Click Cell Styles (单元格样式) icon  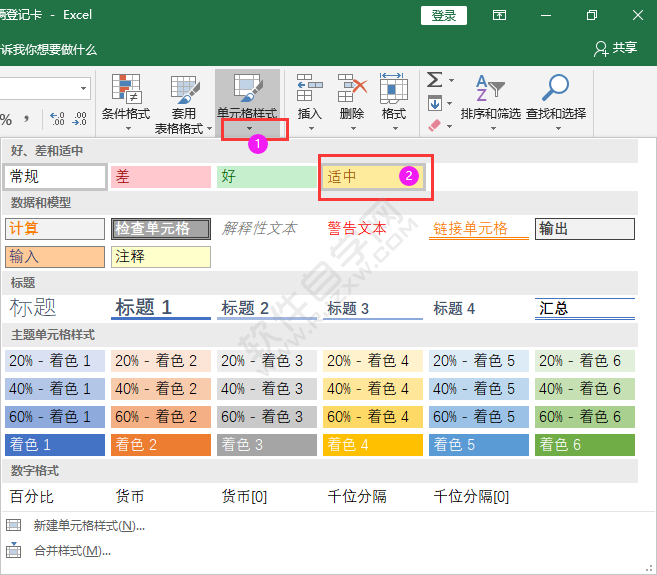tap(248, 88)
